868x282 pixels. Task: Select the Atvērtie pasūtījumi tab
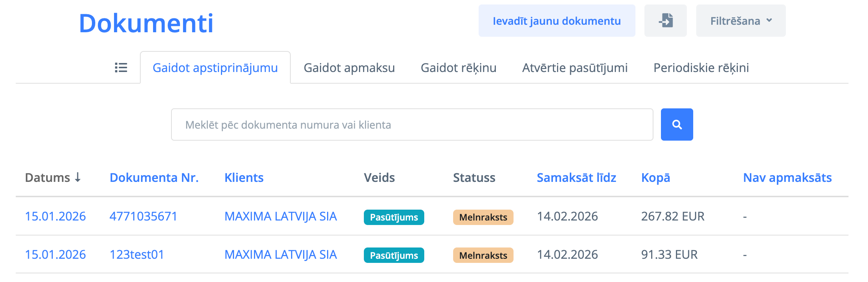[x=575, y=68]
